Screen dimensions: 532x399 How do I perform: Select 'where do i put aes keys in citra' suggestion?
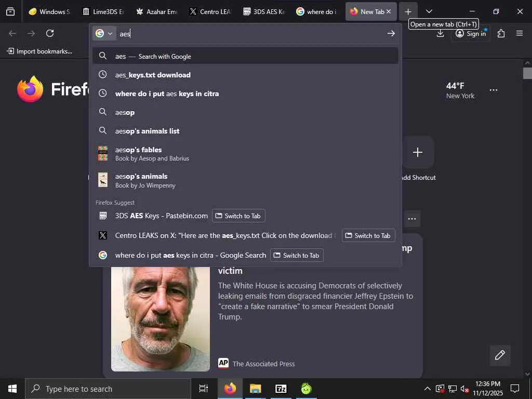245,94
